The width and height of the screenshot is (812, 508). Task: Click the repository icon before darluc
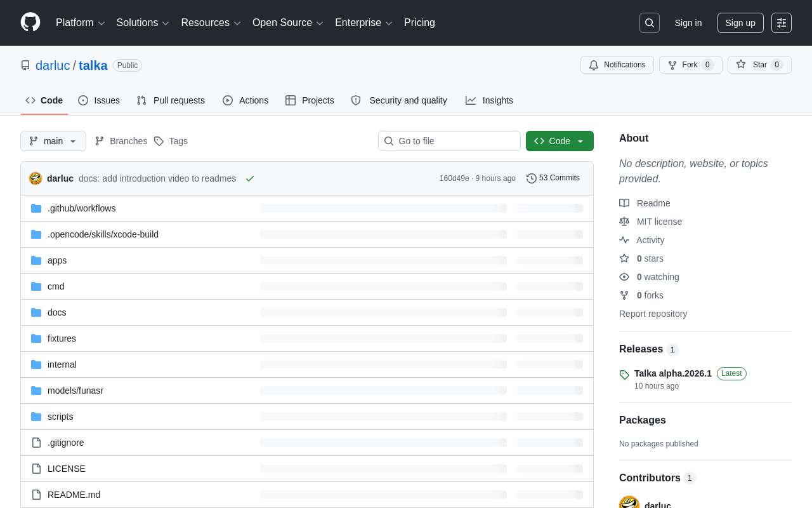click(x=25, y=65)
